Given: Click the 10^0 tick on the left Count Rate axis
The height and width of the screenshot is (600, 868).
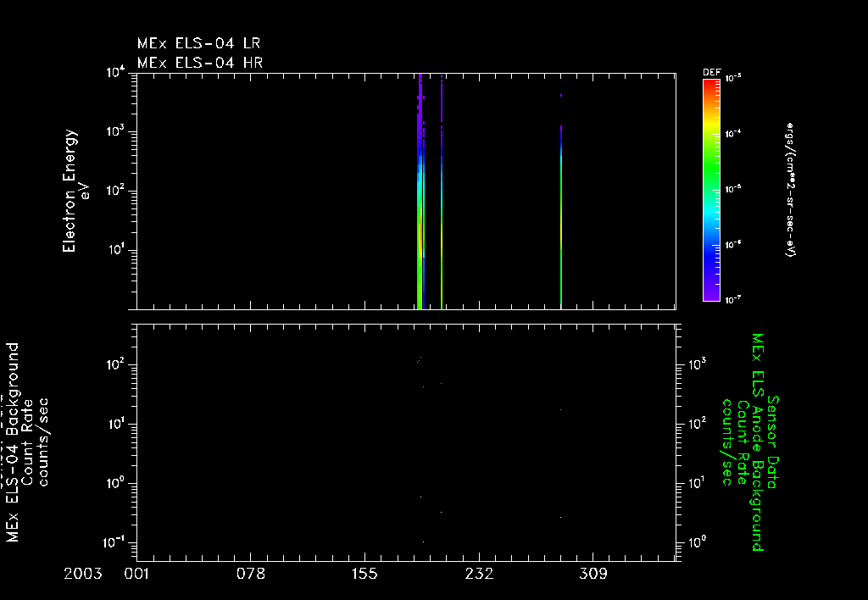Looking at the screenshot, I should (115, 484).
